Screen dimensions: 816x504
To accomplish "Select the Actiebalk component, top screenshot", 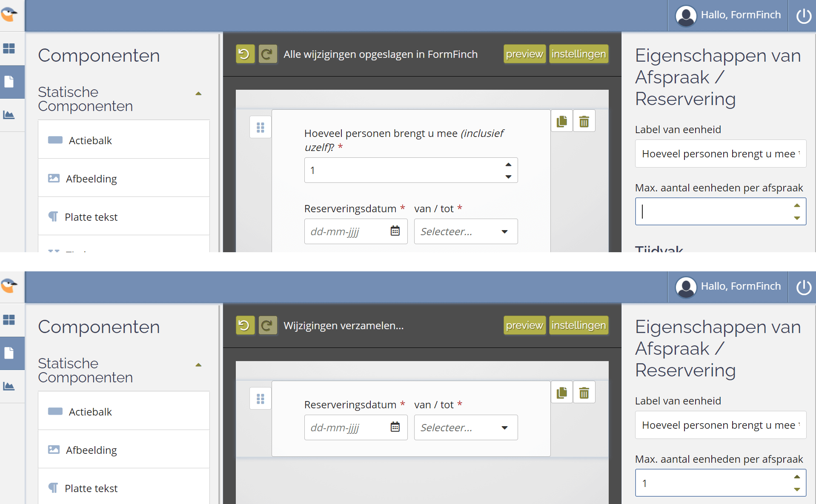I will 124,140.
